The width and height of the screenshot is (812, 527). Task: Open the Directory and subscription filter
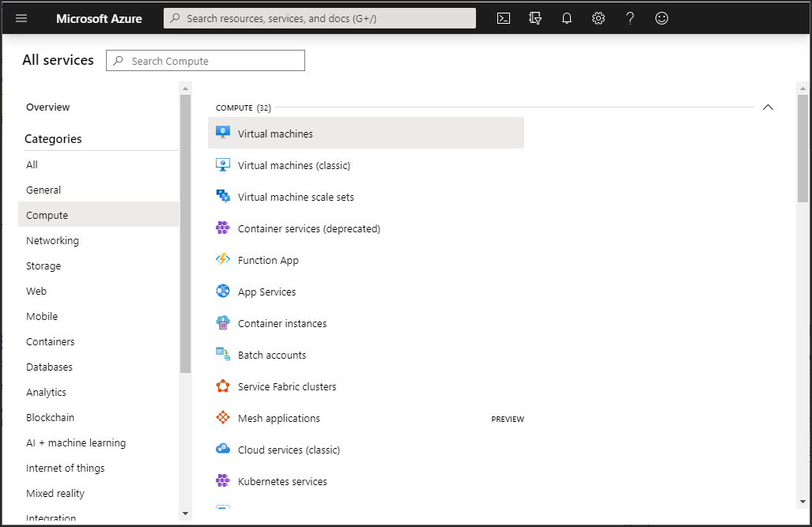pyautogui.click(x=535, y=19)
